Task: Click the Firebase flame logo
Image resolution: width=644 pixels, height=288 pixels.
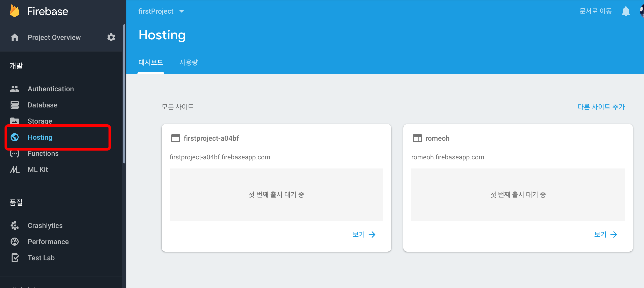Action: (15, 11)
